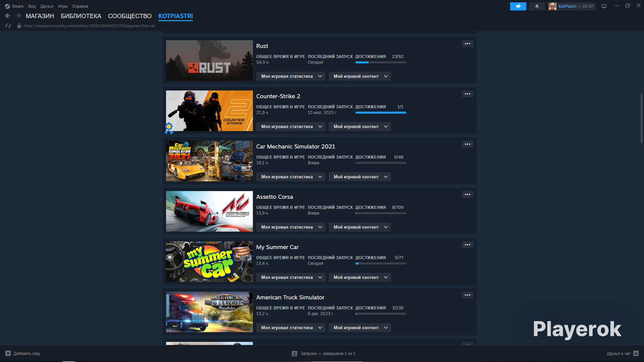This screenshot has height=362, width=644.
Task: Open the 'Игры' menu
Action: tap(63, 6)
